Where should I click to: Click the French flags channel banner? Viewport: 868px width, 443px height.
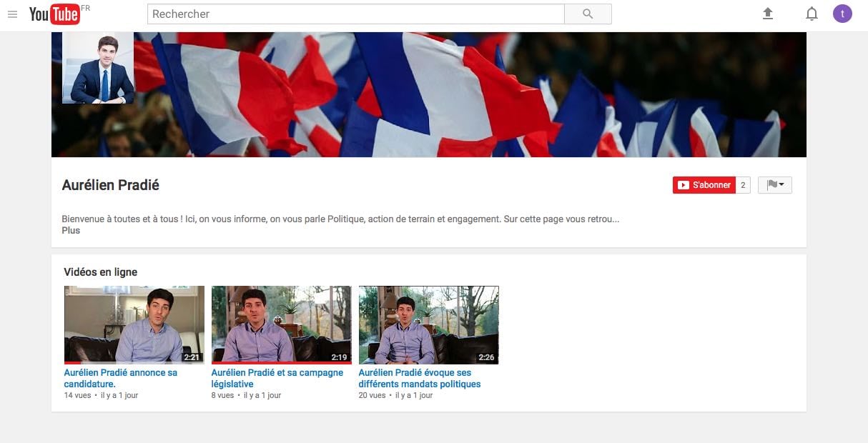pyautogui.click(x=465, y=94)
